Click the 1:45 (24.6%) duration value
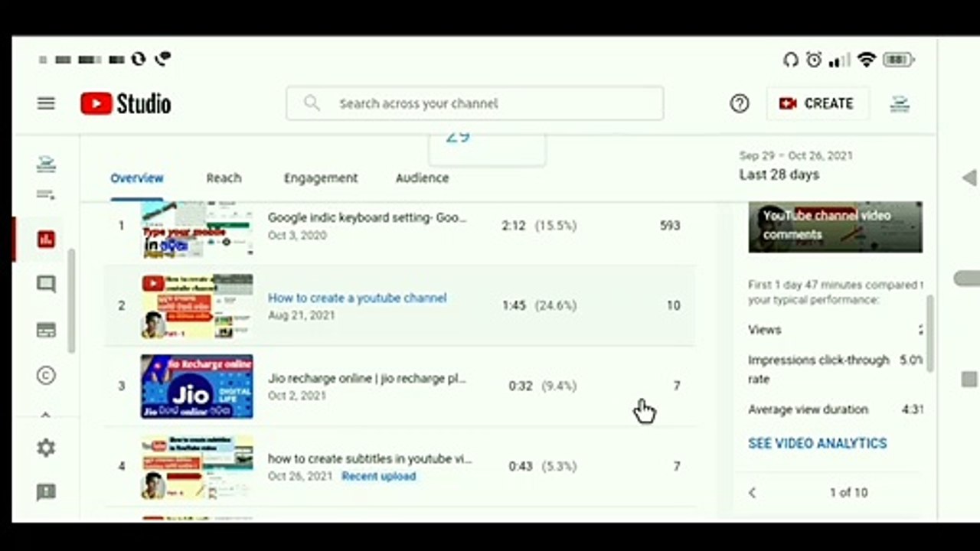The image size is (980, 551). click(539, 305)
